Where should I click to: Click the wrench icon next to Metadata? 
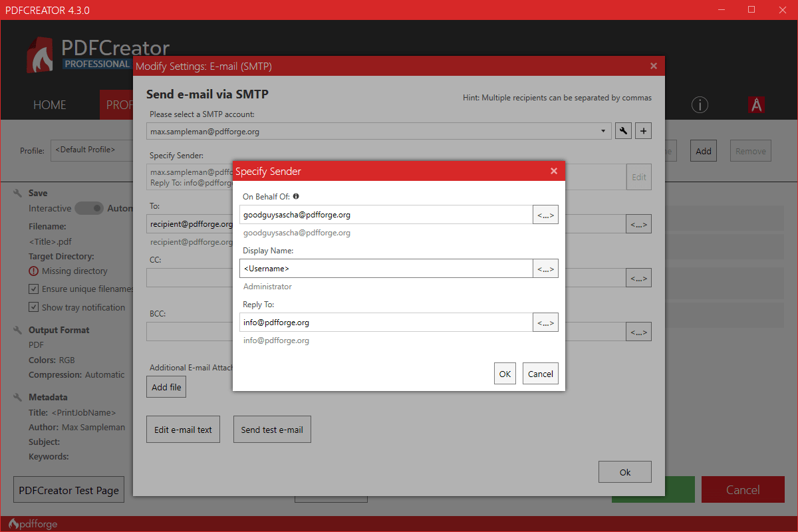click(x=18, y=397)
